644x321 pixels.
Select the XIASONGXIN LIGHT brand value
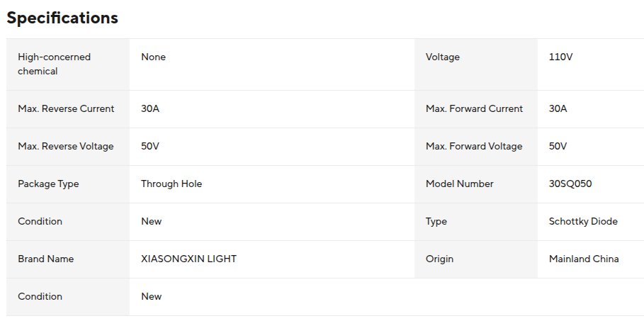coord(188,259)
